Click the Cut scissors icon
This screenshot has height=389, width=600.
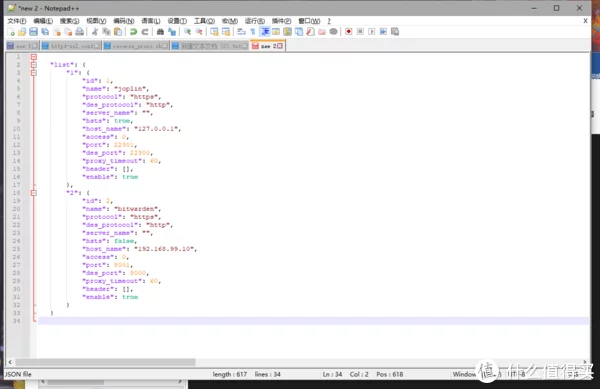tap(95, 32)
